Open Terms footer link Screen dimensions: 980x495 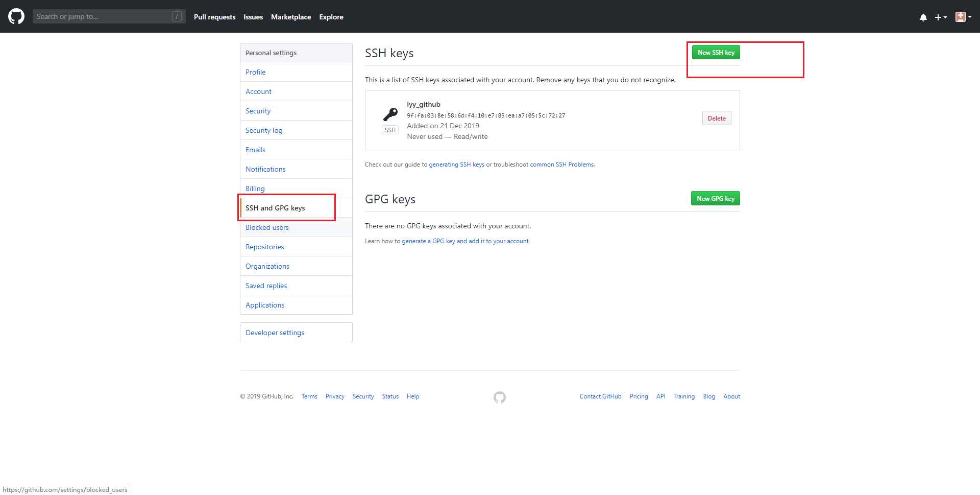[x=309, y=396]
